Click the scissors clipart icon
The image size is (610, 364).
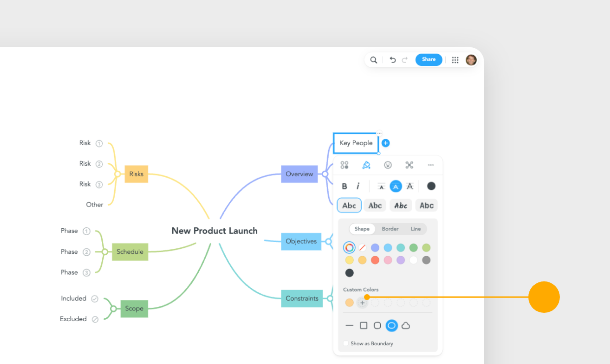pyautogui.click(x=409, y=165)
